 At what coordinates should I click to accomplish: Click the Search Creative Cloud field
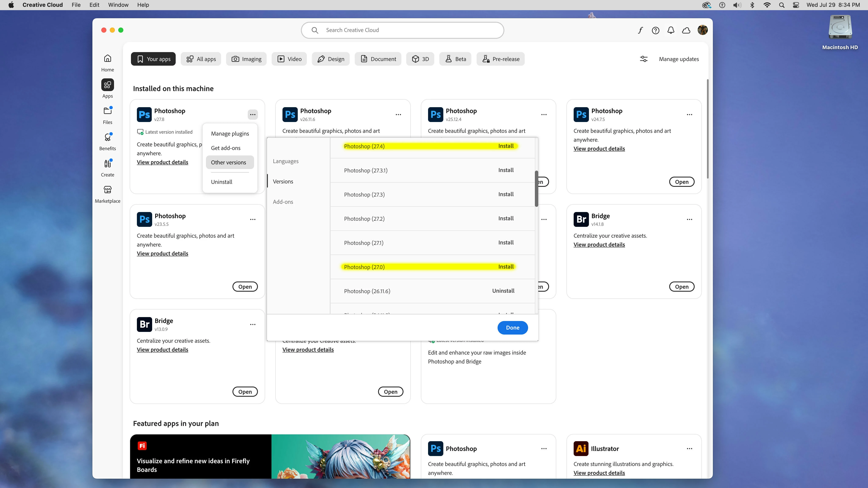pyautogui.click(x=402, y=30)
